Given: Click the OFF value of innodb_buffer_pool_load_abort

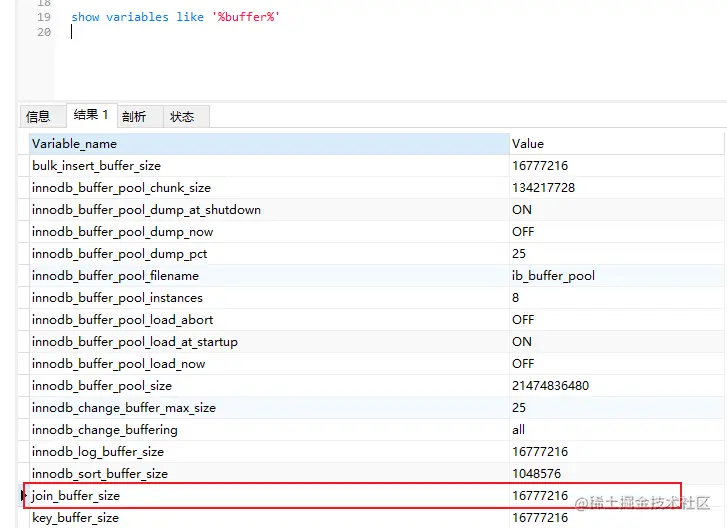Looking at the screenshot, I should click(x=523, y=320).
